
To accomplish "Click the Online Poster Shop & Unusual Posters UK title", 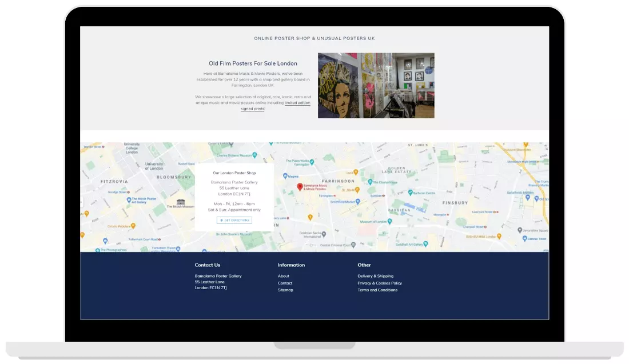I will [x=314, y=38].
